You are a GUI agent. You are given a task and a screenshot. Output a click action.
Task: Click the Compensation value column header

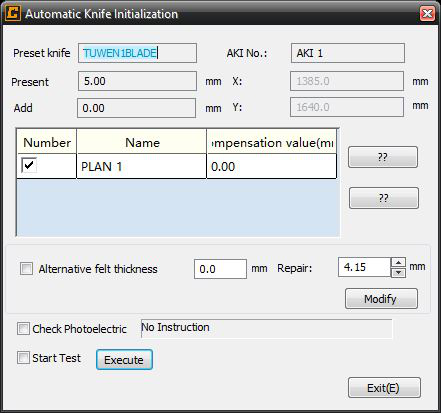point(272,142)
